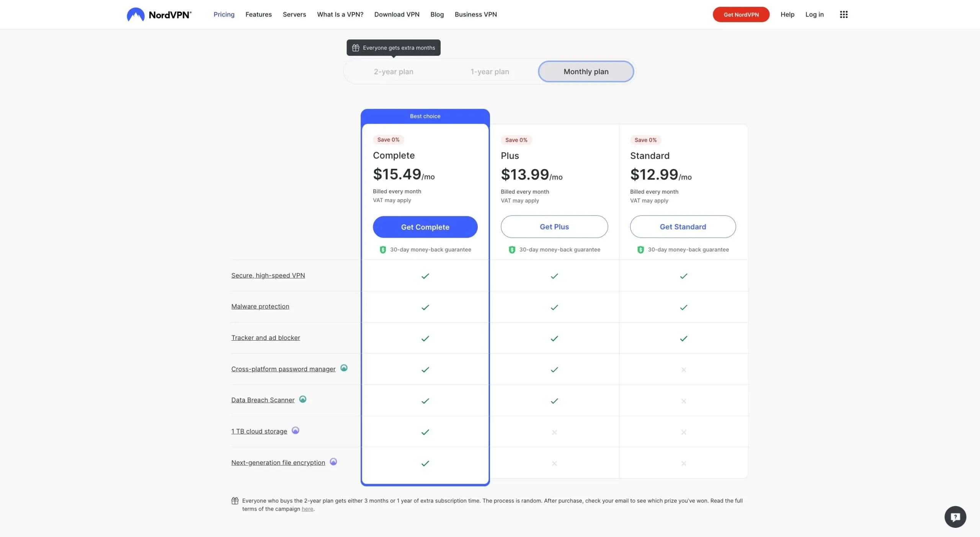Click the NordPass icon beside Data Breach Scanner

[x=303, y=399]
